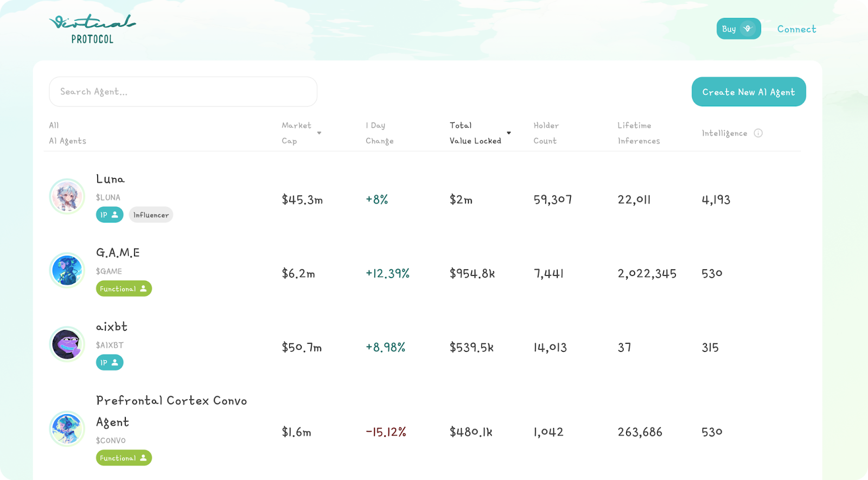Click Luna's holder count 59,307
Viewport: 868px width, 480px height.
(x=553, y=200)
